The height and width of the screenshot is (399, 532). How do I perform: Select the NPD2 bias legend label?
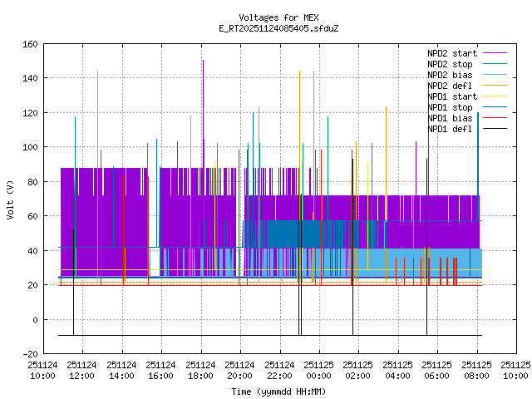point(450,75)
